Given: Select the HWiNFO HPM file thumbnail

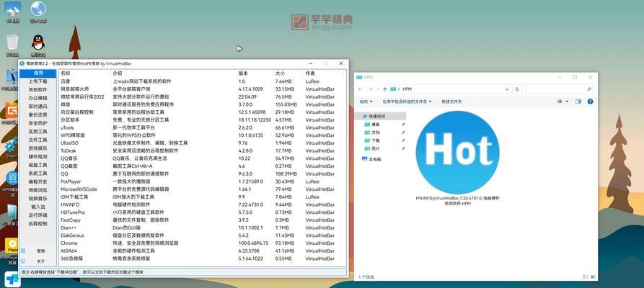Looking at the screenshot, I should [x=457, y=158].
